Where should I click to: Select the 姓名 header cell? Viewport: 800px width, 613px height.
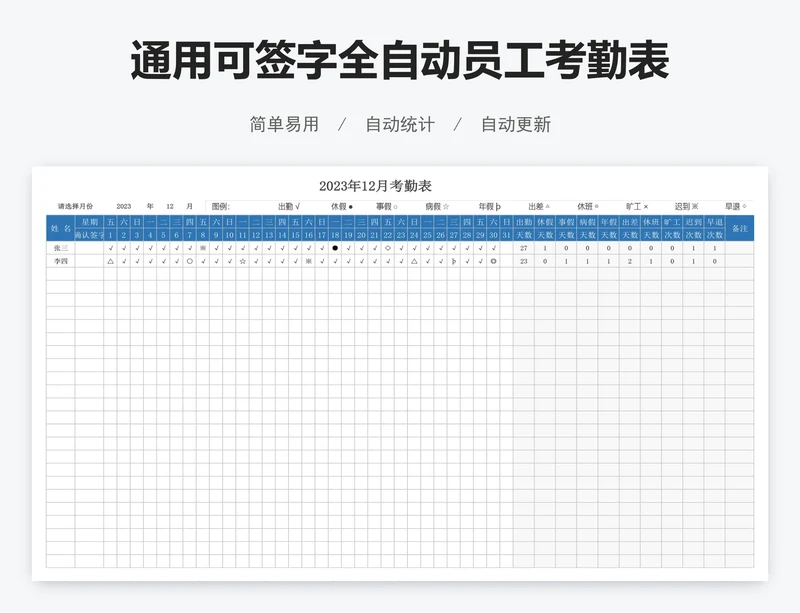click(61, 229)
